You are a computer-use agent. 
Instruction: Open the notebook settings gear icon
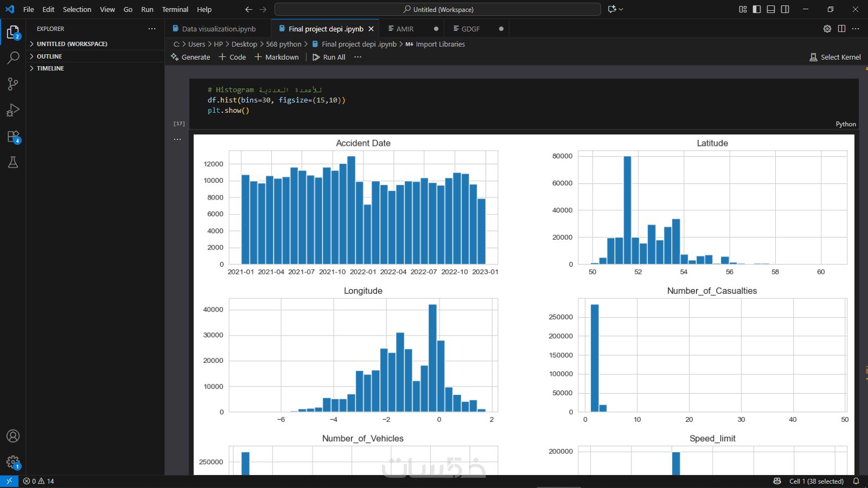tap(827, 29)
